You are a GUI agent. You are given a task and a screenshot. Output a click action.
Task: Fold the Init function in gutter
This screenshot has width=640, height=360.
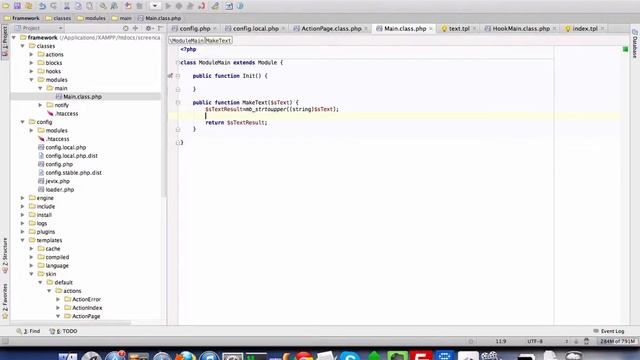point(178,76)
